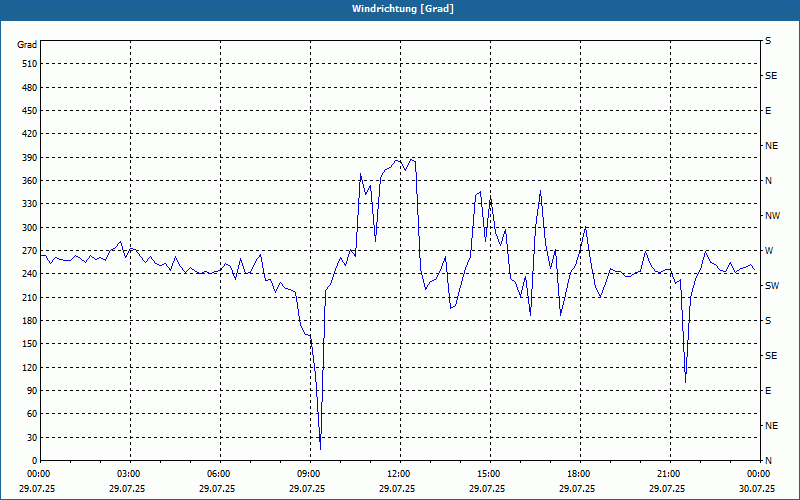This screenshot has width=800, height=500.
Task: Click the W compass direction label
Action: (x=769, y=251)
